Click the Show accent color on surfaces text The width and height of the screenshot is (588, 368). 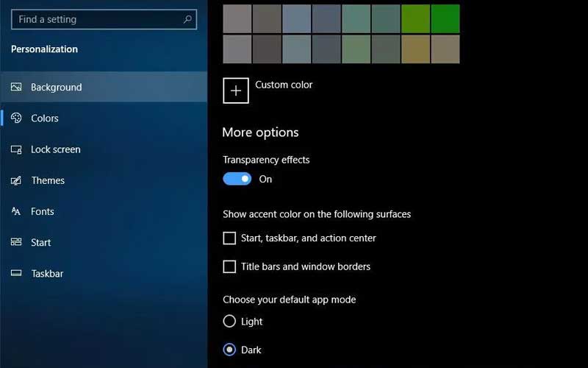[x=317, y=214]
